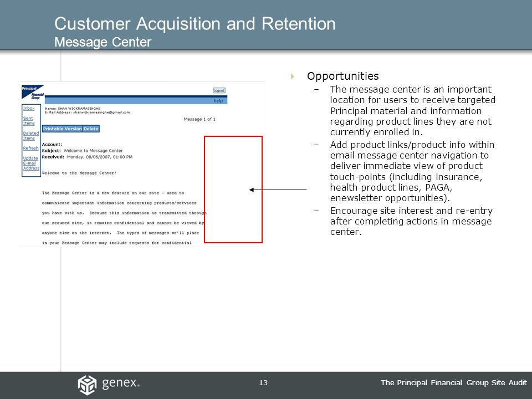Viewport: 532px width, 399px height.
Task: Open the help link in blue bar
Action: (218, 100)
